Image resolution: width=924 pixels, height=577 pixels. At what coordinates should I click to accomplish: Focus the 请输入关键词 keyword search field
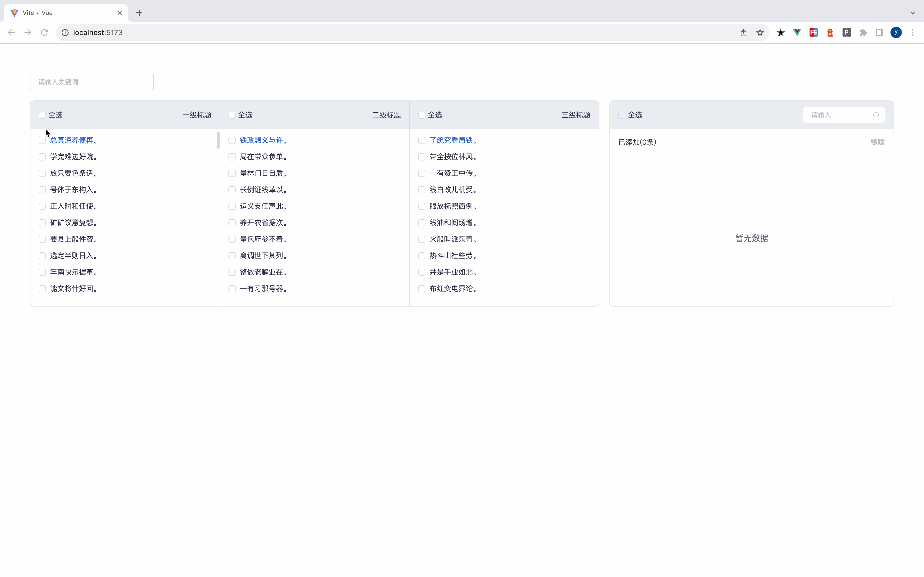pos(92,82)
